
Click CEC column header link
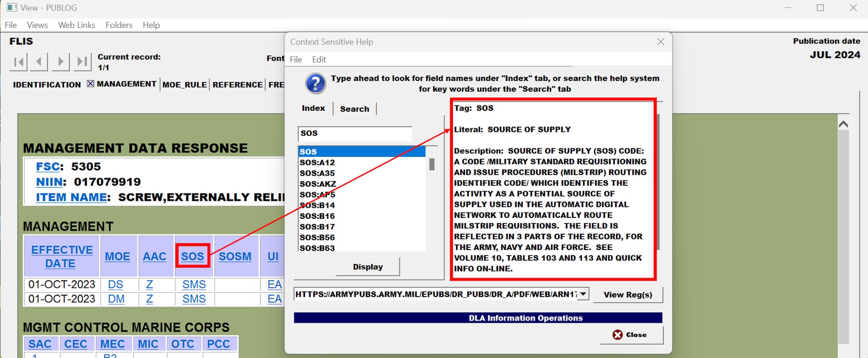pyautogui.click(x=75, y=344)
